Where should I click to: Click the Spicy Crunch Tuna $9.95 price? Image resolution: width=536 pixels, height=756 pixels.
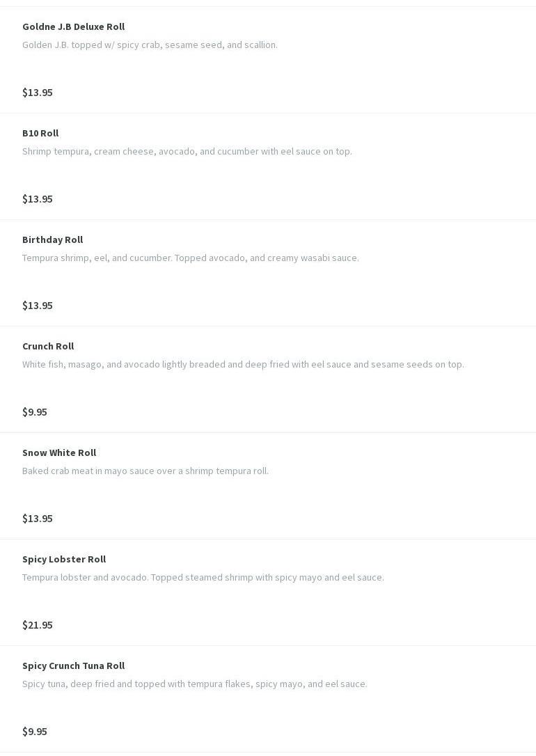tap(35, 732)
